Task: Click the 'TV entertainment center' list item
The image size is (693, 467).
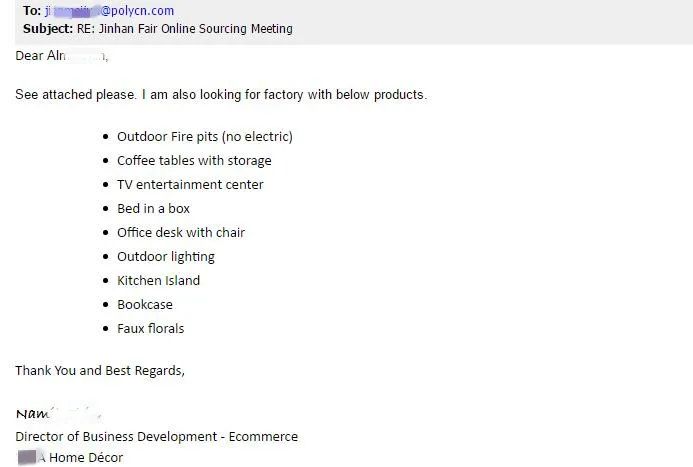Action: pyautogui.click(x=190, y=184)
